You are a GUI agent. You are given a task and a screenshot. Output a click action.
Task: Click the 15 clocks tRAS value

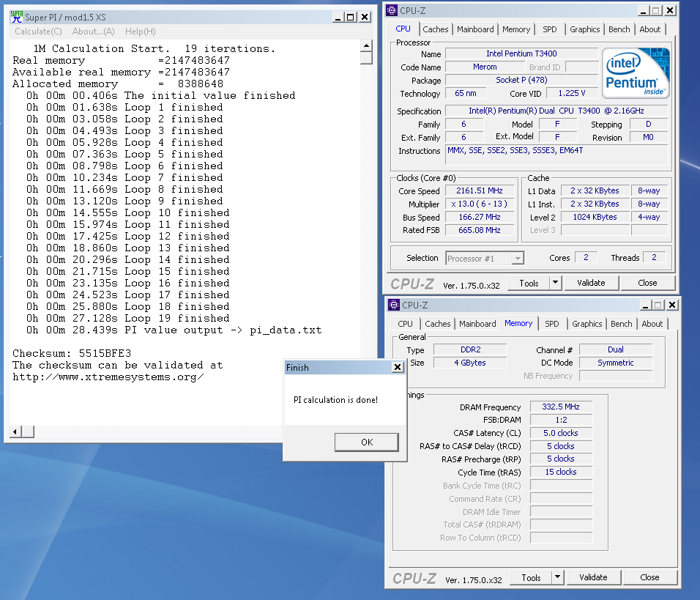point(561,473)
